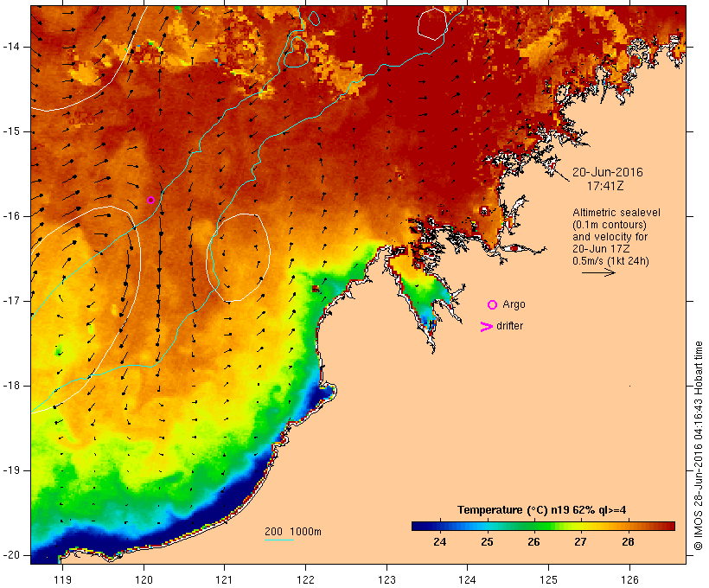Screen dimensions: 709x588
Task: Click latitude axis label -17
Action: pyautogui.click(x=11, y=301)
